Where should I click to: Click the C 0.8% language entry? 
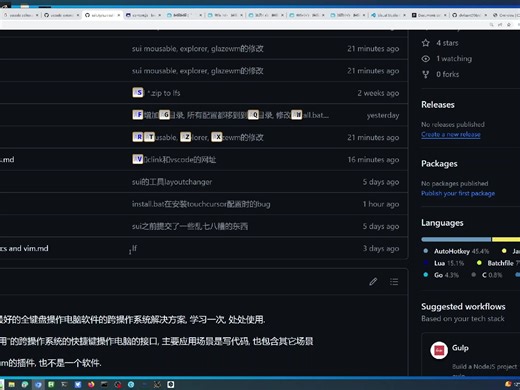click(x=487, y=275)
